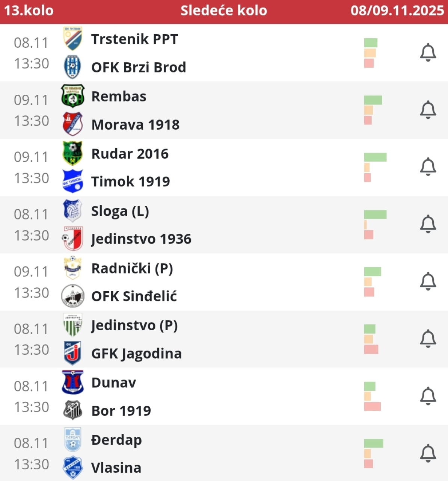
Task: Click the OFK Sinđelić round crest
Action: click(72, 296)
